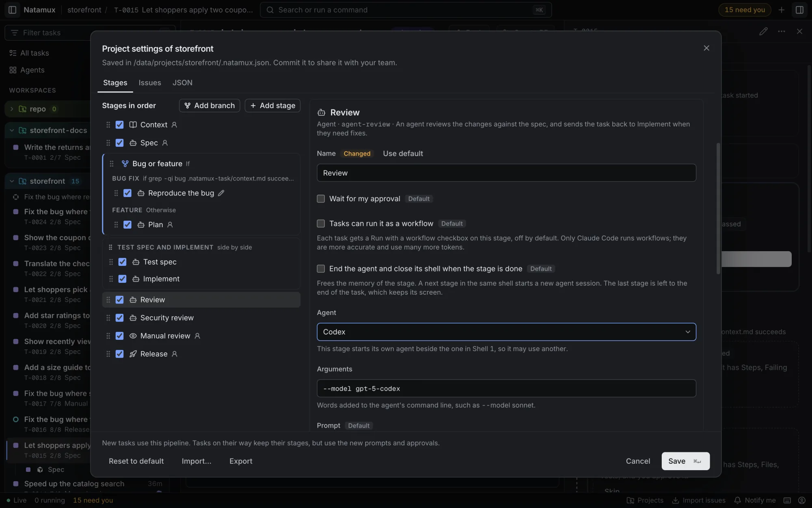Collapse the storefront-docs workspace
Screen dimensions: 812x508
pos(12,130)
